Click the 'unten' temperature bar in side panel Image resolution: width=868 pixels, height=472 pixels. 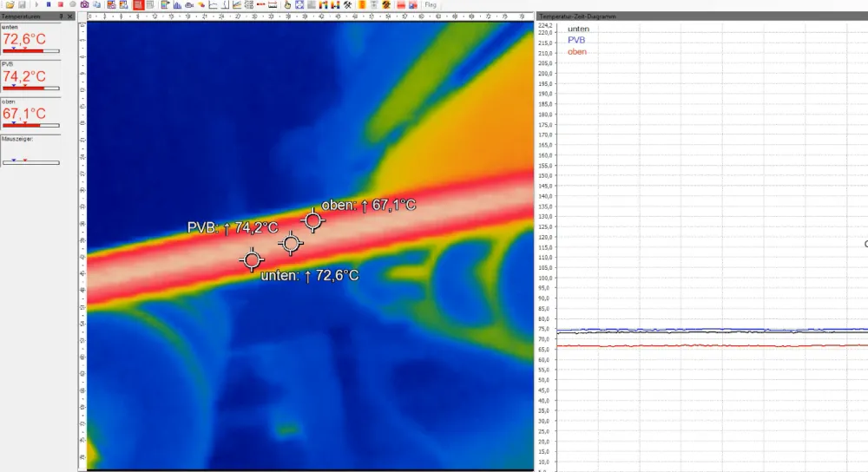point(30,51)
